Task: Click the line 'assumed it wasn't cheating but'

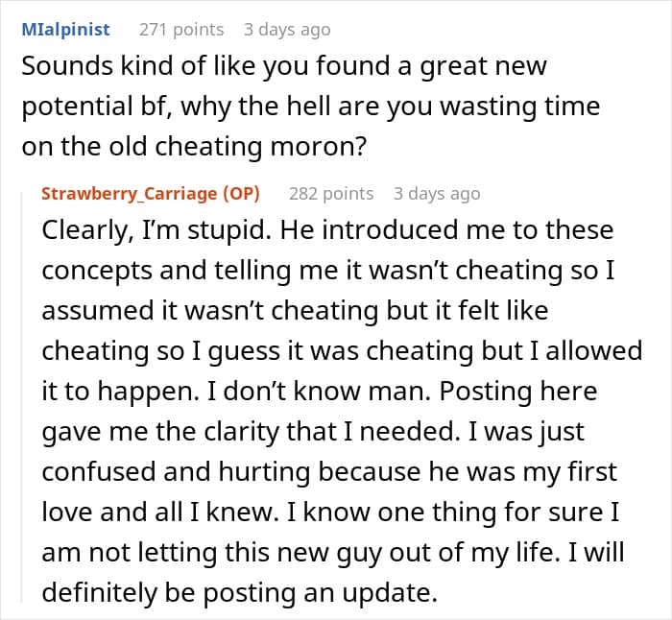Action: [x=295, y=311]
